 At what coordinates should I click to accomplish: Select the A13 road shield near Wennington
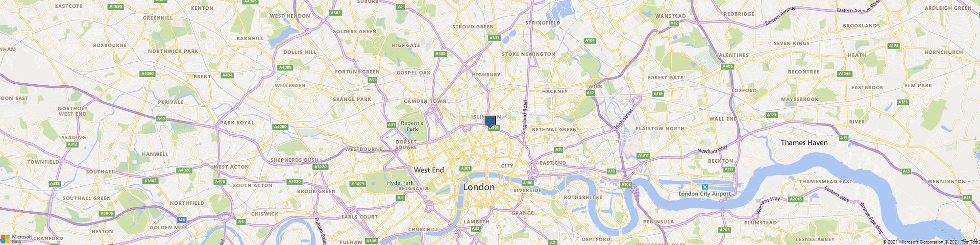[966, 197]
